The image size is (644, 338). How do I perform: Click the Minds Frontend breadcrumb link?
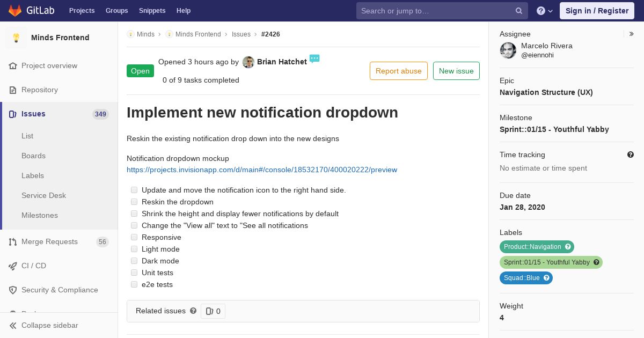tap(198, 34)
